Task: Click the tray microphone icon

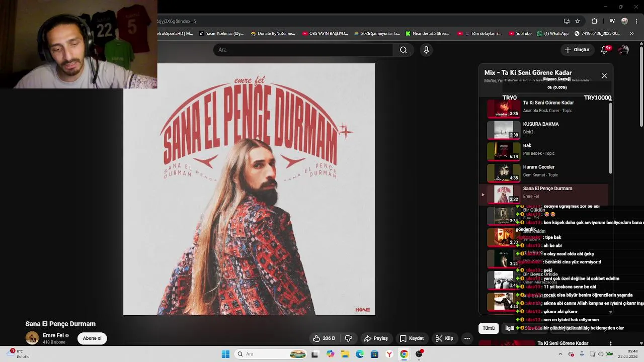Action: (x=582, y=354)
